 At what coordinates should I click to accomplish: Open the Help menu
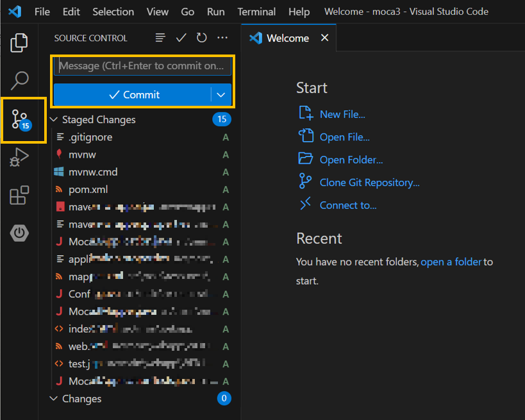299,12
